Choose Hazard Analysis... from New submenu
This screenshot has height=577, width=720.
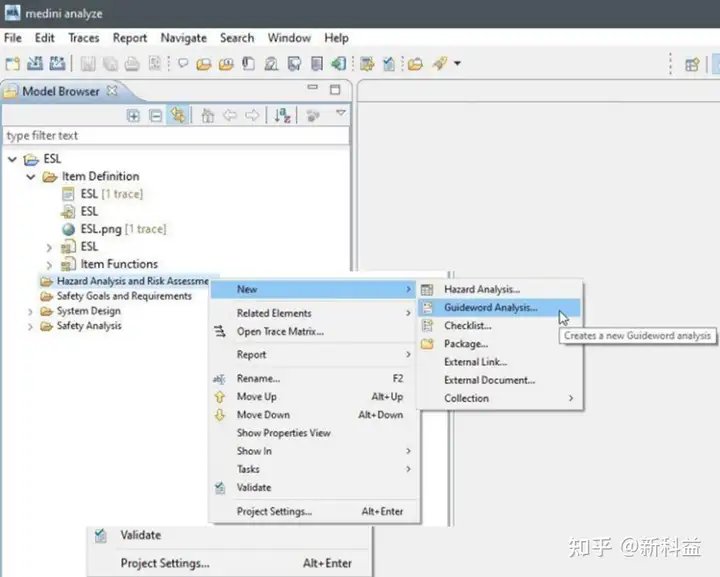(500, 289)
